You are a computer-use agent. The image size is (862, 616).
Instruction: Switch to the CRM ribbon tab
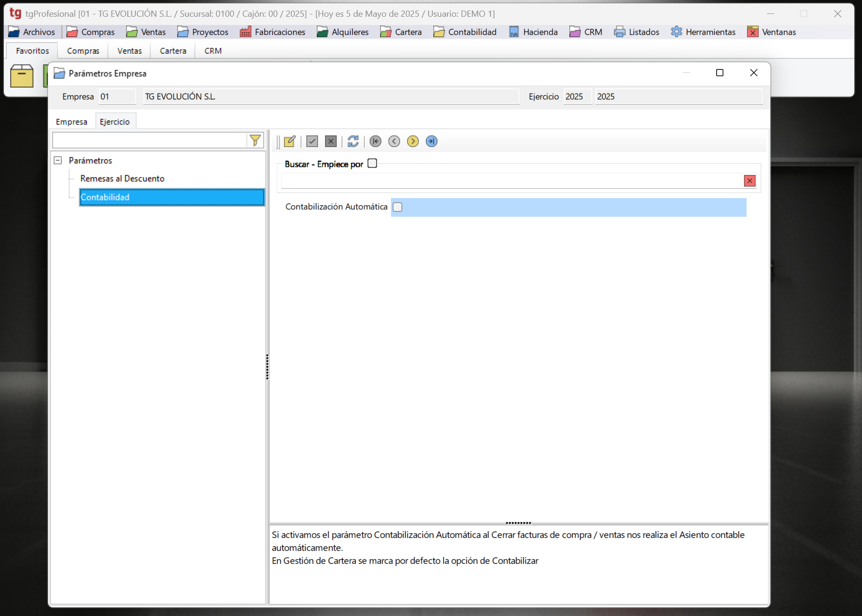point(213,51)
